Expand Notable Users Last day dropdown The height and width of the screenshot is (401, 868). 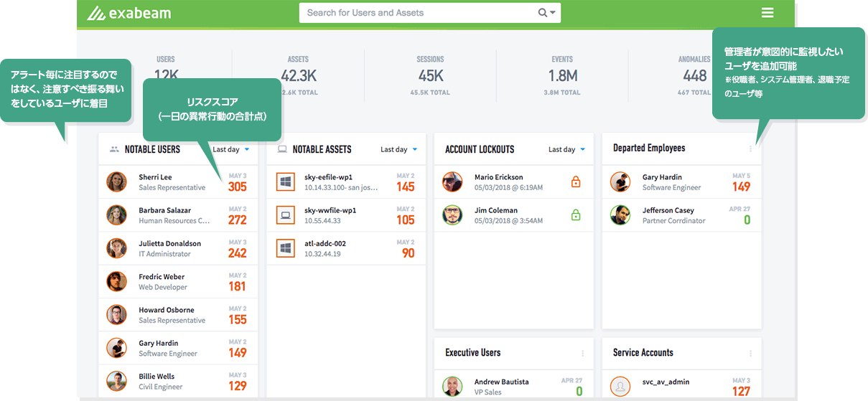pyautogui.click(x=231, y=149)
